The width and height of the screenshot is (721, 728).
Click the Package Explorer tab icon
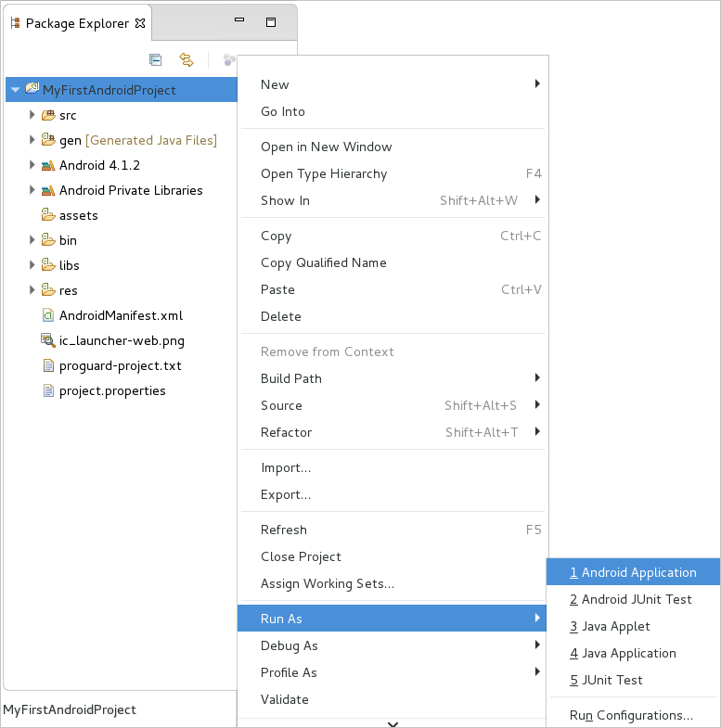[16, 23]
